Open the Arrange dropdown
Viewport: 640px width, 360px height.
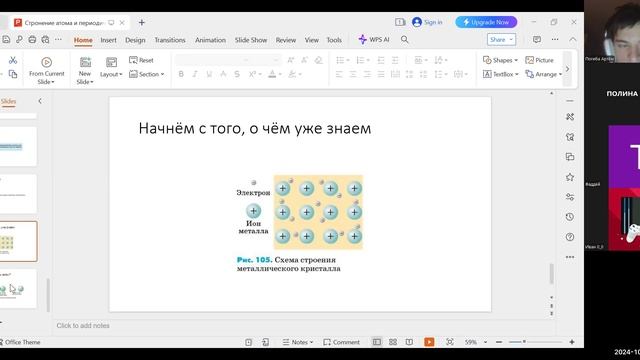tap(544, 74)
